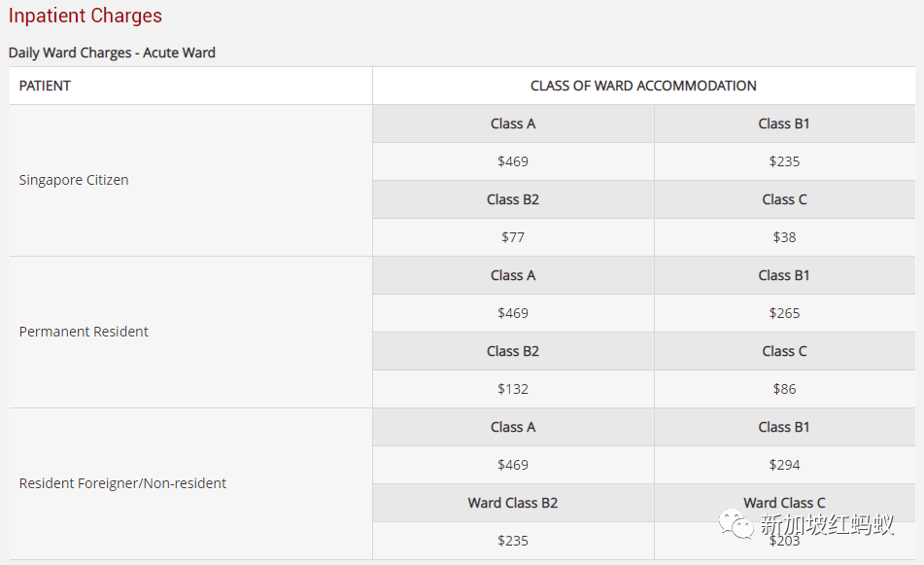Select the $38 Class C price
The width and height of the screenshot is (924, 565).
784,237
